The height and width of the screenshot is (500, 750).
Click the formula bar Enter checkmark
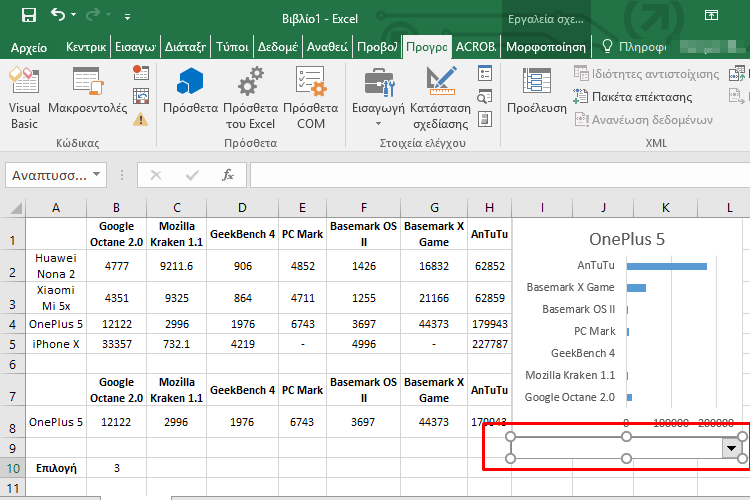click(x=192, y=175)
